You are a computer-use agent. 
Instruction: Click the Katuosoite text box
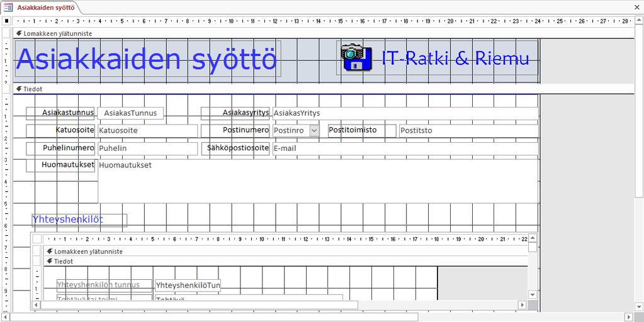point(147,131)
